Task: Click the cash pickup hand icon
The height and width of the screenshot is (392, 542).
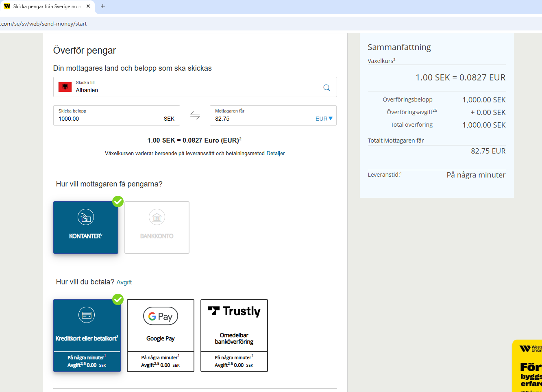Action: (x=86, y=217)
